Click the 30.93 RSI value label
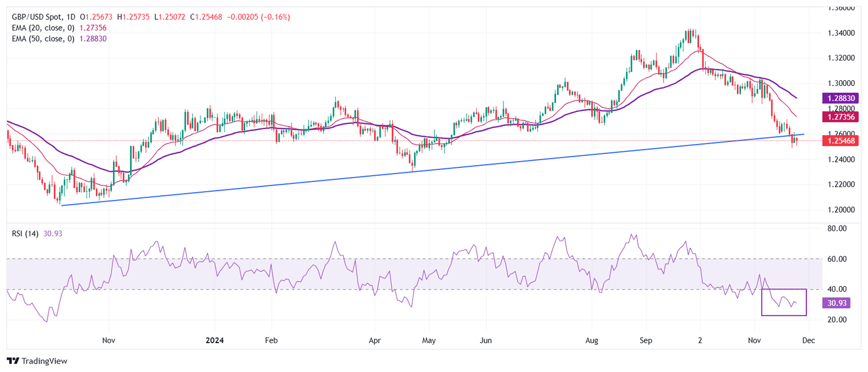Viewport: 868px width, 372px height. pyautogui.click(x=837, y=304)
